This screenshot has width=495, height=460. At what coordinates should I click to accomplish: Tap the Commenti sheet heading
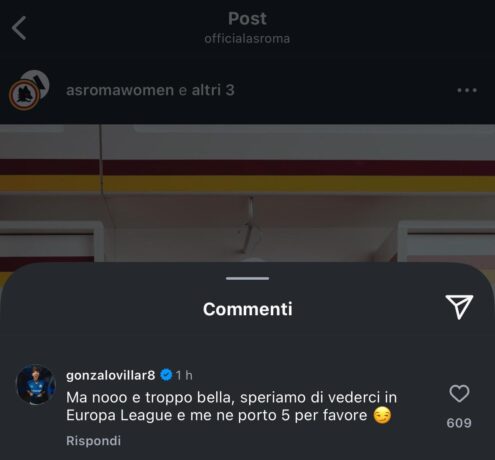248,309
